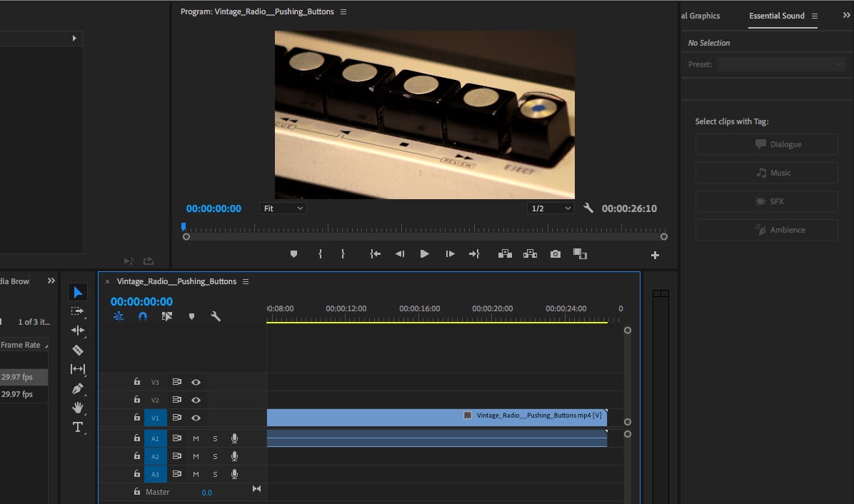Toggle V3 track output eye
854x504 pixels.
click(196, 382)
